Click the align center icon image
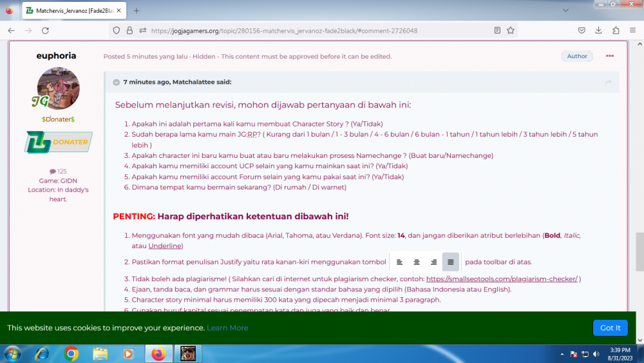 point(417,262)
